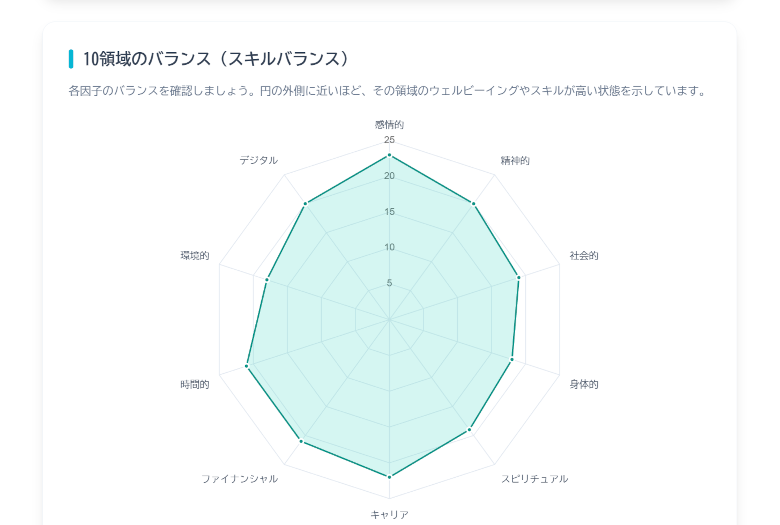This screenshot has width=780, height=525.
Task: Click the キャリア data point at chart bottom
Action: click(x=389, y=477)
